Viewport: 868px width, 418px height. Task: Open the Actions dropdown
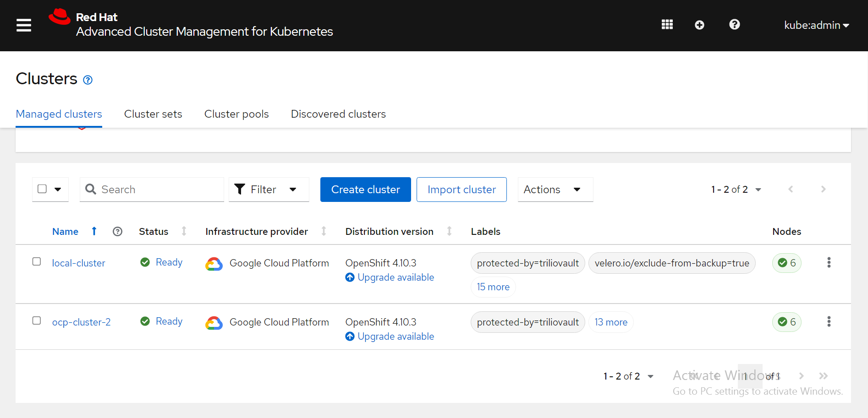(x=555, y=190)
